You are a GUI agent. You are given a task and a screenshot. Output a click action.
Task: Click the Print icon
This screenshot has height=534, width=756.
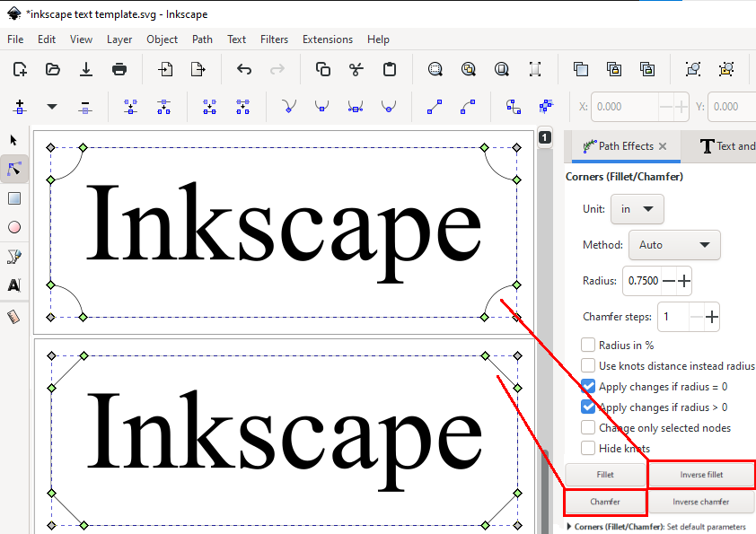119,69
